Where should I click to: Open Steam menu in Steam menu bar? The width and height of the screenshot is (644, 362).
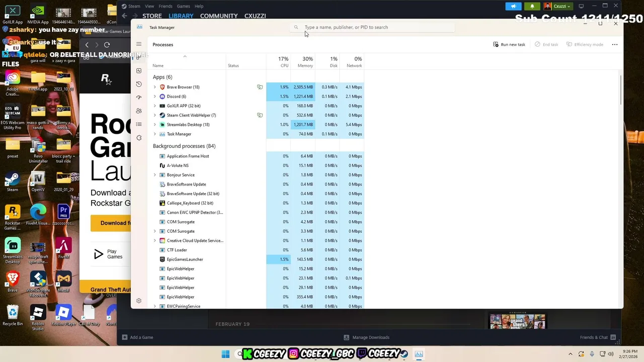click(x=134, y=6)
